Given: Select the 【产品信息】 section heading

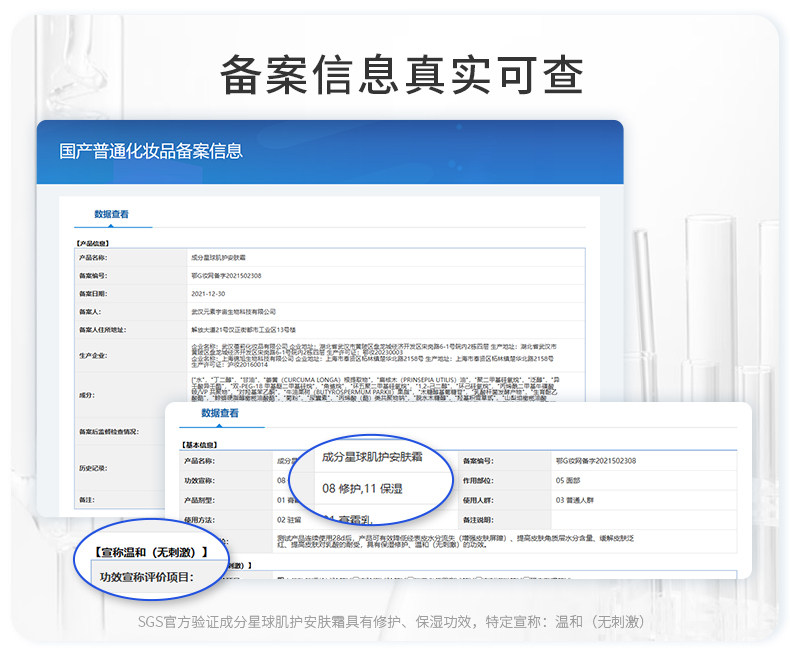Looking at the screenshot, I should click(x=93, y=243).
